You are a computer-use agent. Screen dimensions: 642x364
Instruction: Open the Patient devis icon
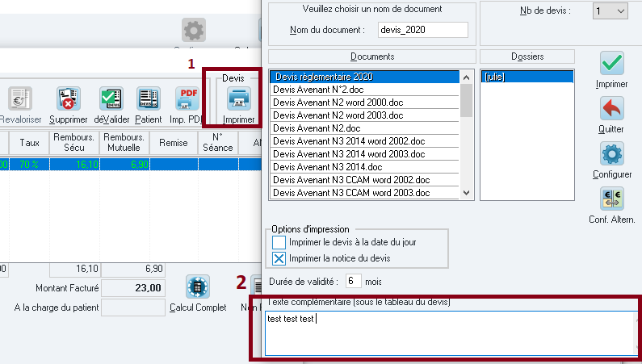(149, 98)
